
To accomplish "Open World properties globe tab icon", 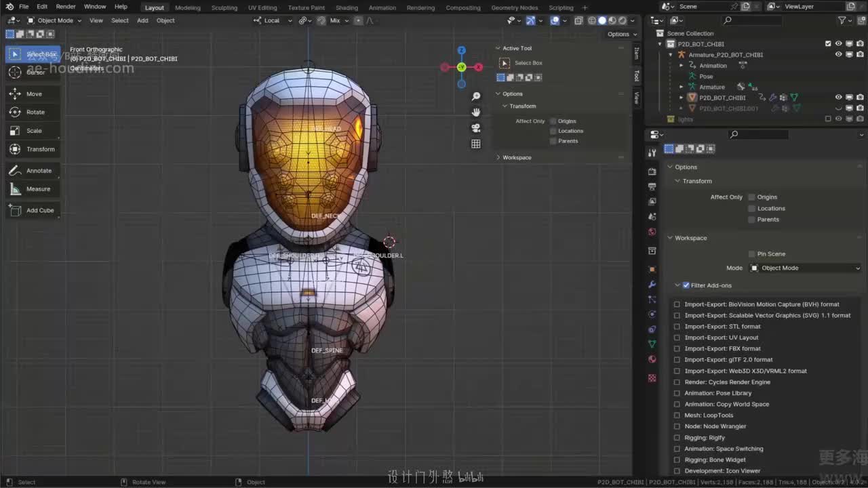I will tap(652, 232).
